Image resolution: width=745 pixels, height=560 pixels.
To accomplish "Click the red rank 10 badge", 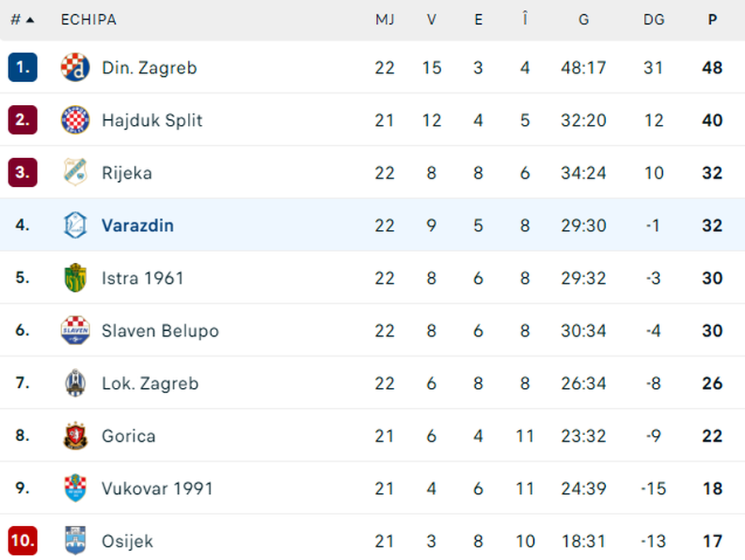I will click(22, 541).
